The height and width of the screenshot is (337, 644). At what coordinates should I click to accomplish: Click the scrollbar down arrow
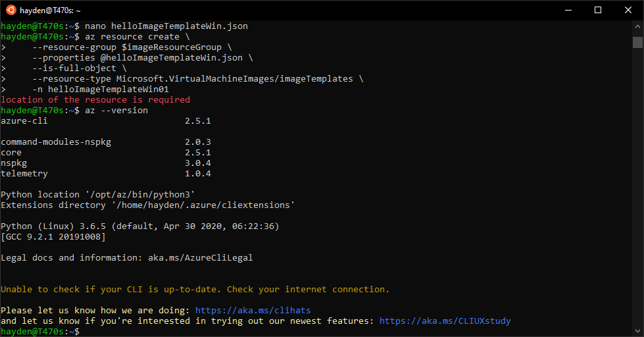click(637, 331)
